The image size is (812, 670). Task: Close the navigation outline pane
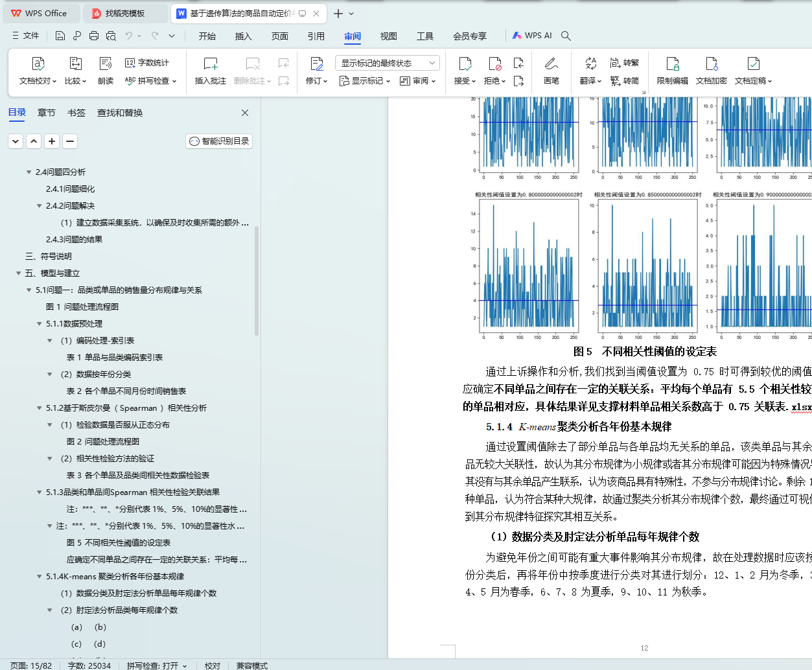[x=245, y=113]
